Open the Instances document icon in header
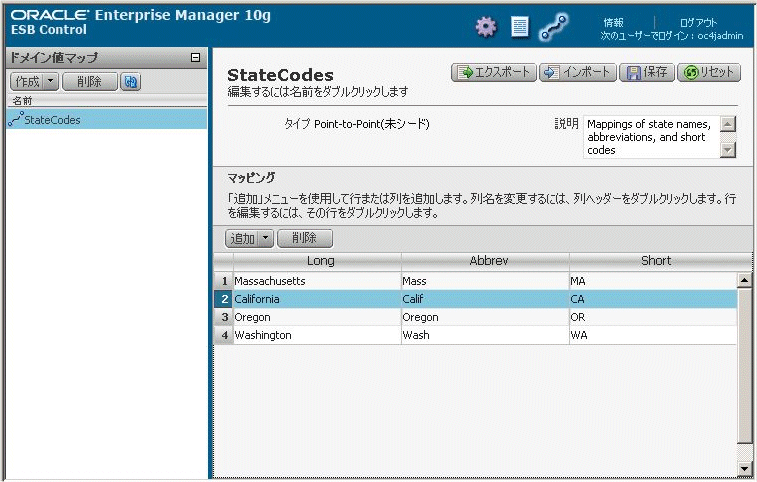 pyautogui.click(x=520, y=27)
